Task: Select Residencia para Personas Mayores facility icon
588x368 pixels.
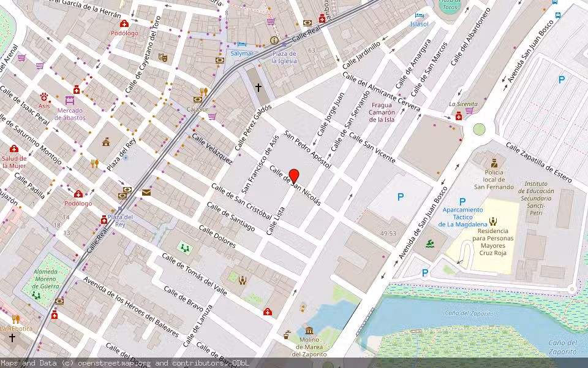Action: pos(492,221)
